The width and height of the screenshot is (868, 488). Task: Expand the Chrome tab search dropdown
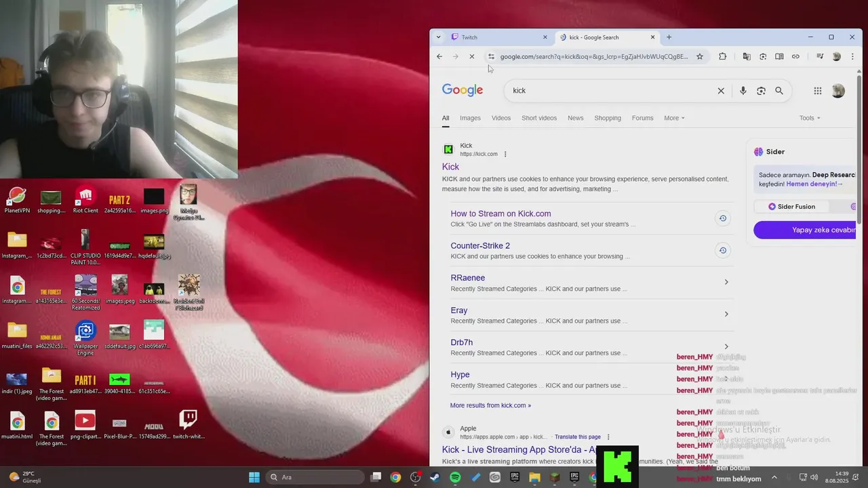438,37
